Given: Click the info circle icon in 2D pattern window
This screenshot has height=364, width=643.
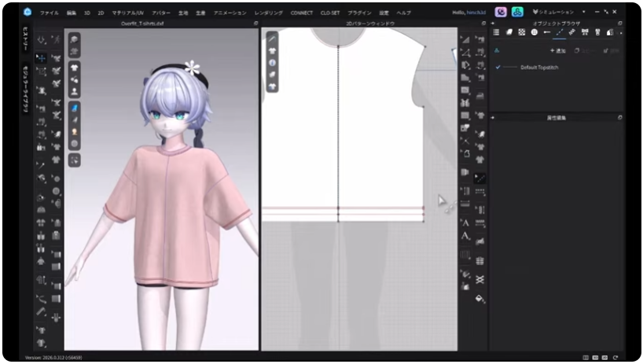Looking at the screenshot, I should pyautogui.click(x=272, y=63).
